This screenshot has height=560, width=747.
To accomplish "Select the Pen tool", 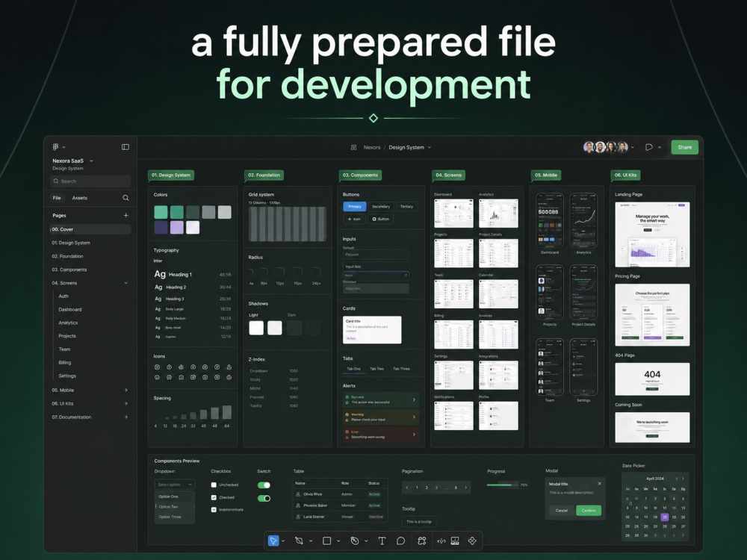I will pyautogui.click(x=354, y=541).
